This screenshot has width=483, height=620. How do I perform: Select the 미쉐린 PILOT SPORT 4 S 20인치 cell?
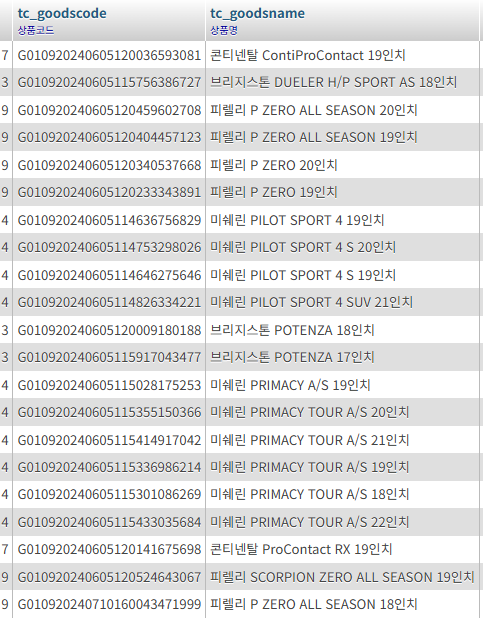(342, 247)
